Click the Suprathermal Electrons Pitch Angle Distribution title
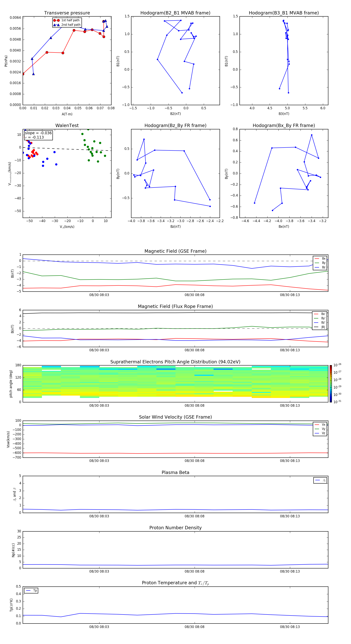Screen dimensions: 351x644 (x=175, y=362)
